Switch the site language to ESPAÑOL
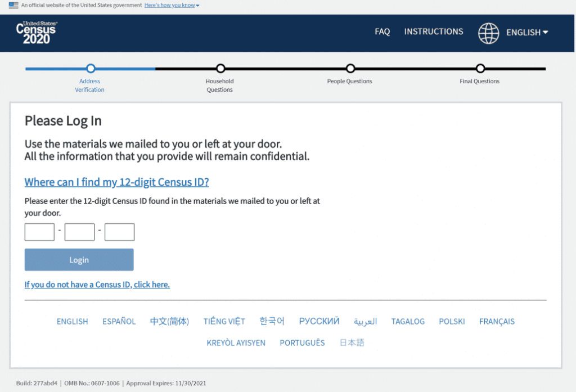The width and height of the screenshot is (576, 392). pyautogui.click(x=119, y=321)
